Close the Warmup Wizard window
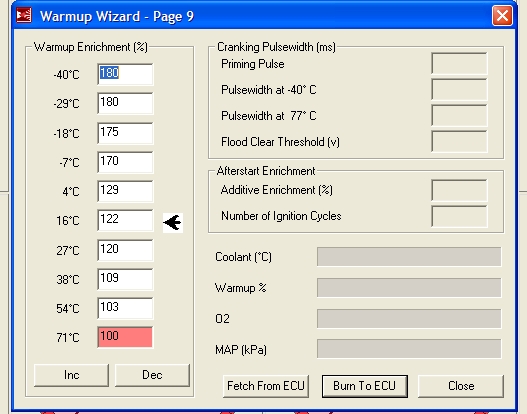Viewport: 527px width, 414px height. click(502, 15)
